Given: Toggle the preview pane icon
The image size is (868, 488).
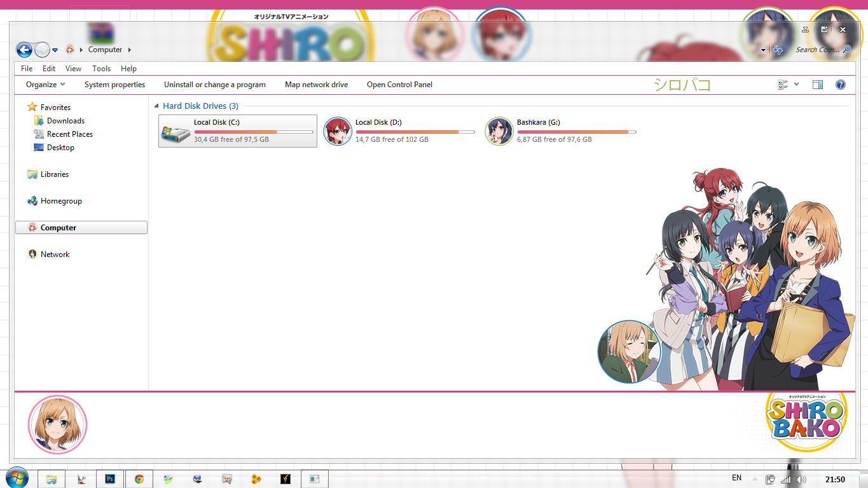Looking at the screenshot, I should coord(818,85).
